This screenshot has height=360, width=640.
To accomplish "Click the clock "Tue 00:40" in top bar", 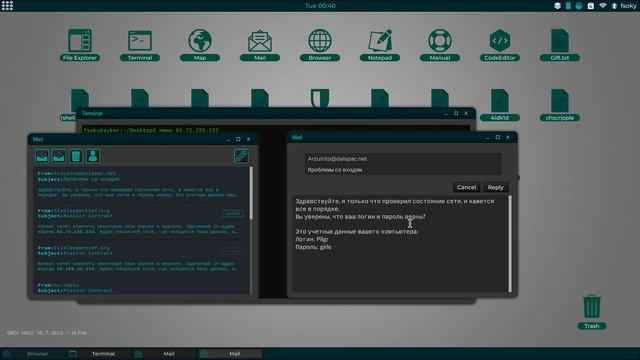I will point(320,6).
